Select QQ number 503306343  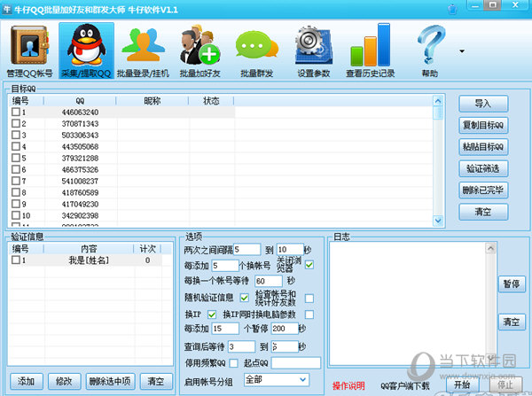tap(80, 136)
